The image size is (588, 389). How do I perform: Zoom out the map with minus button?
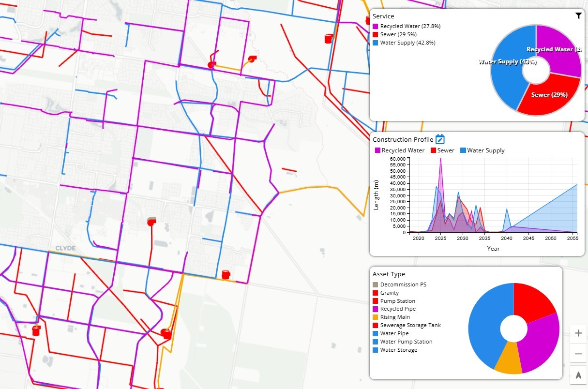point(578,354)
